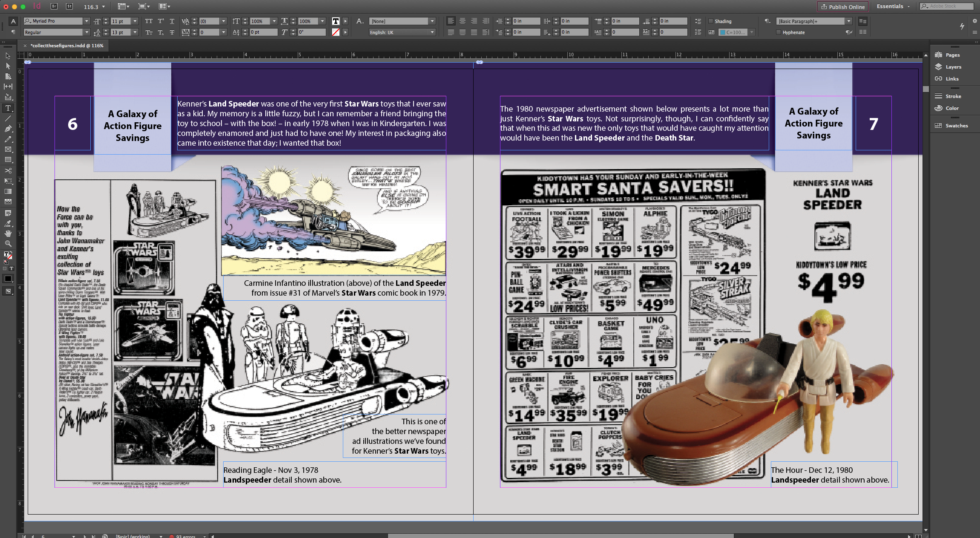Open the 13 pt leading dropdown
Image resolution: width=980 pixels, height=538 pixels.
pyautogui.click(x=135, y=32)
